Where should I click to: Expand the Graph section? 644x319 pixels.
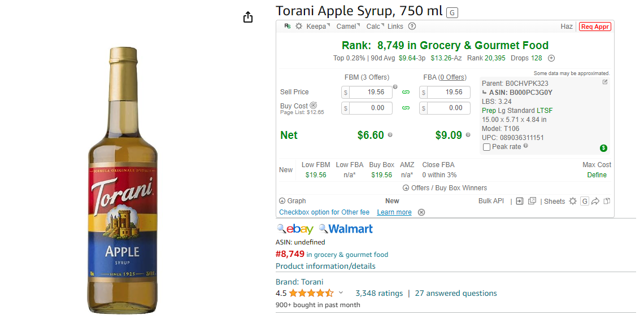[293, 201]
